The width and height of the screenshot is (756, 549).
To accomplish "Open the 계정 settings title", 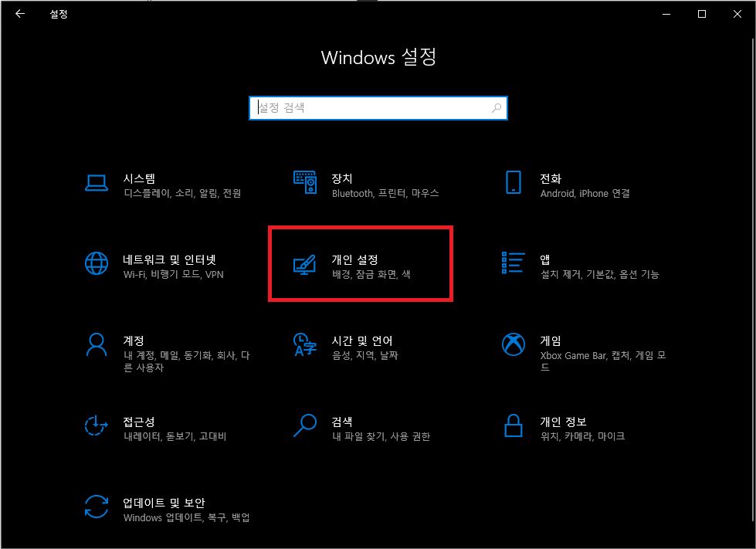I will tap(134, 341).
